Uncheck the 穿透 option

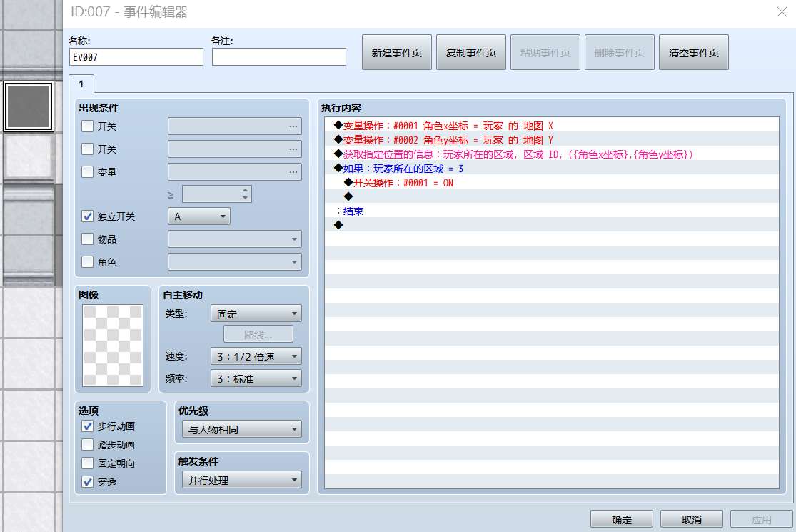[87, 482]
